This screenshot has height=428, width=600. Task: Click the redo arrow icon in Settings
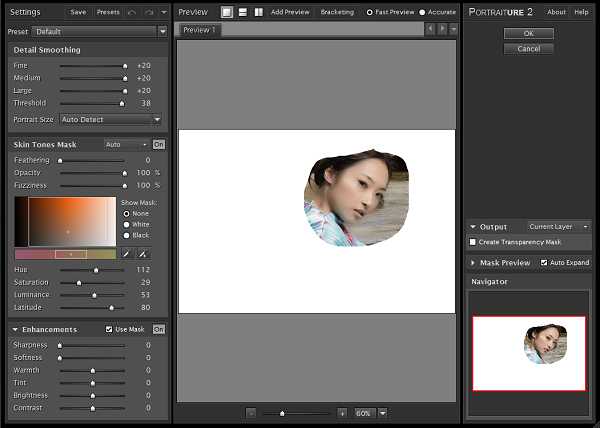pyautogui.click(x=148, y=12)
